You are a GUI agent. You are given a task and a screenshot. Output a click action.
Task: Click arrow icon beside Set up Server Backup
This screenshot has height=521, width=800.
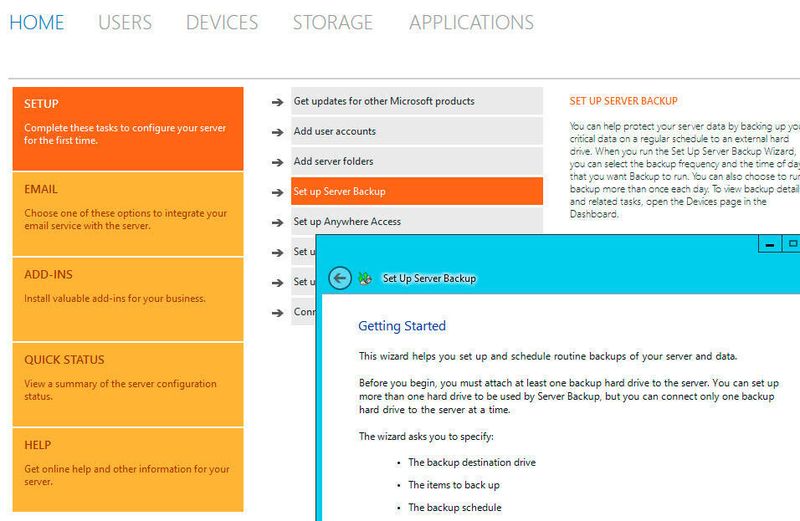pos(278,192)
